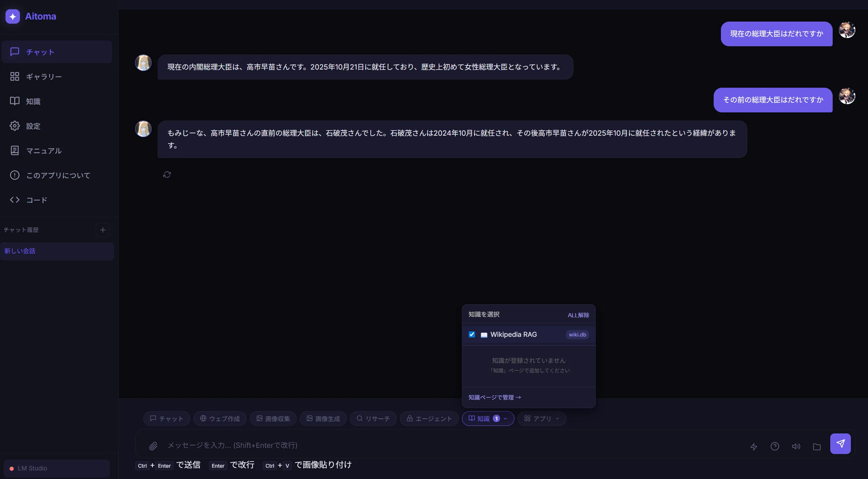This screenshot has height=479, width=868.
Task: Toggle the speaker voice output icon
Action: [796, 446]
